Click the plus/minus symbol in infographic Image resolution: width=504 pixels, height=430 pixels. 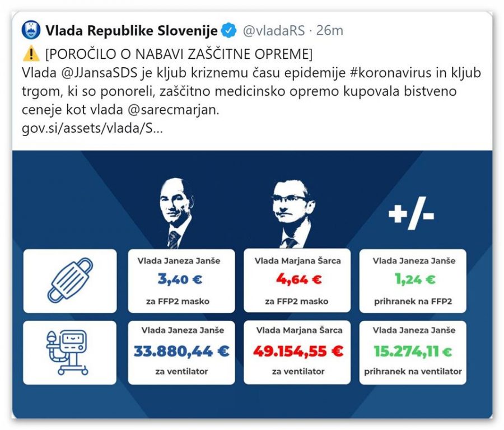pos(411,213)
